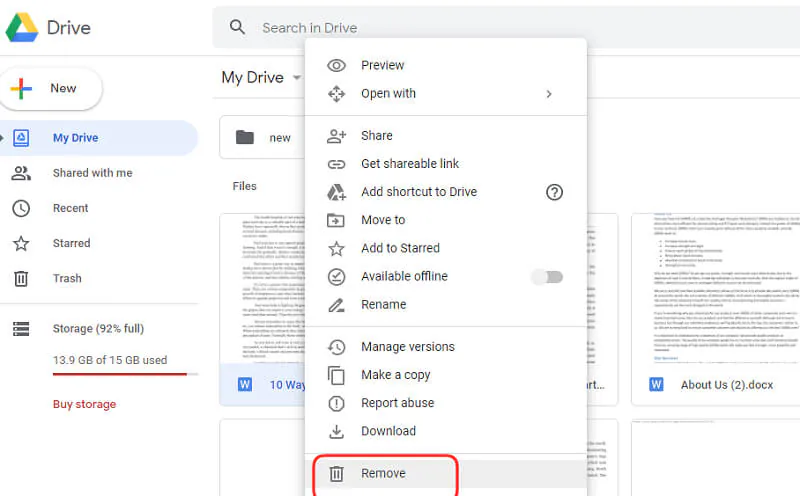The image size is (800, 496).
Task: Expand the My Drive header dropdown arrow
Action: click(x=296, y=78)
